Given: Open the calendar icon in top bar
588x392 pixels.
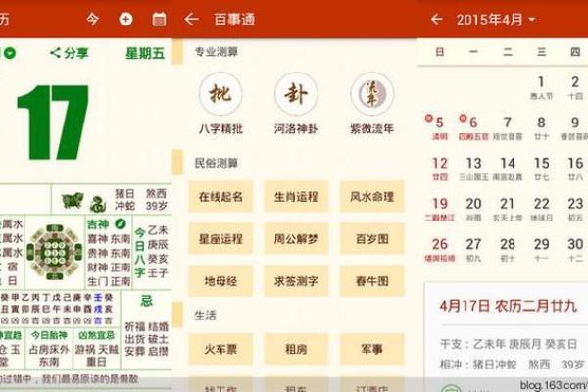Looking at the screenshot, I should [x=159, y=19].
